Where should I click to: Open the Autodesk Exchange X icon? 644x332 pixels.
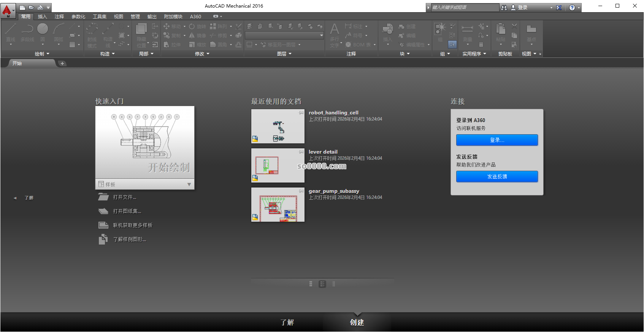(559, 8)
